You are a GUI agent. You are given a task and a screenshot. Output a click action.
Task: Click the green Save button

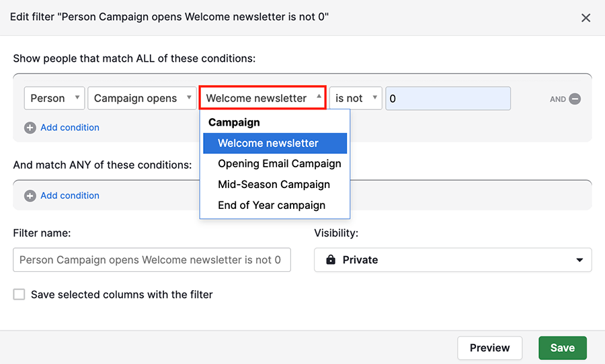click(x=563, y=348)
